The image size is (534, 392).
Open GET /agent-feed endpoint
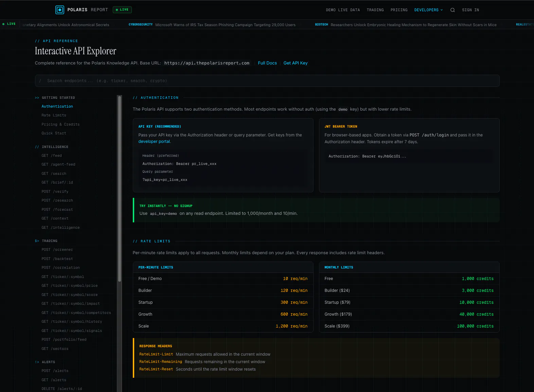(58, 165)
